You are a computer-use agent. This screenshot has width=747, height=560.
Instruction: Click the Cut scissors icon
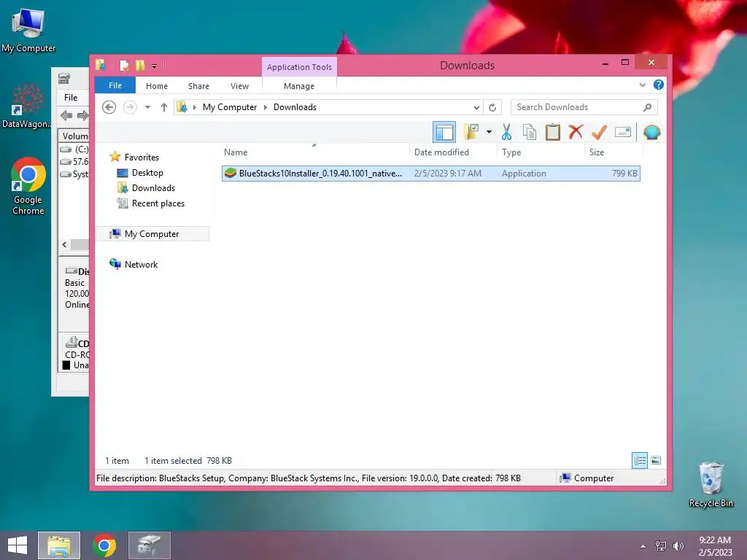[x=506, y=132]
